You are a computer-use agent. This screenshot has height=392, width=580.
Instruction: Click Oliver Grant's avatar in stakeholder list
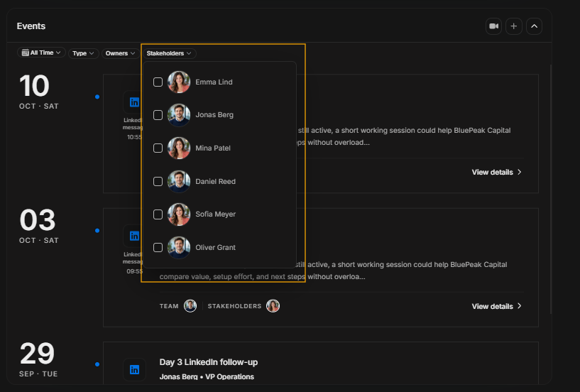[179, 247]
